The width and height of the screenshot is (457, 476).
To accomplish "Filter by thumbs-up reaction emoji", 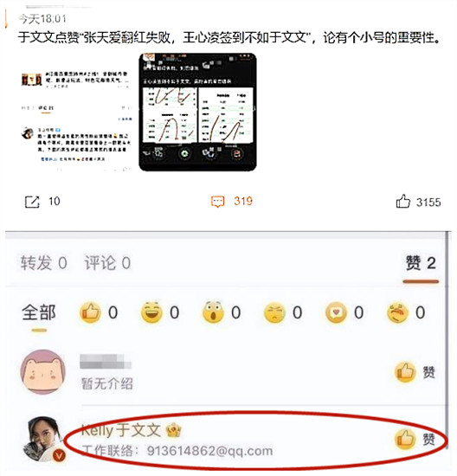I will point(90,312).
